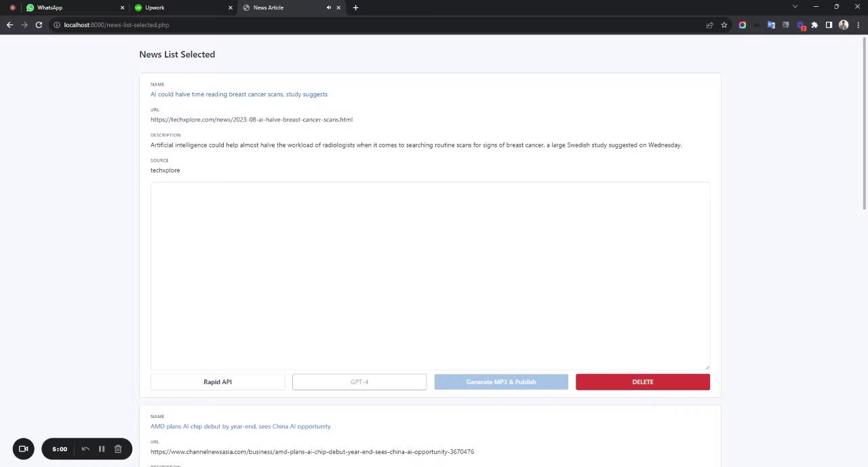View site information icon in address bar
This screenshot has width=868, height=467.
point(57,25)
